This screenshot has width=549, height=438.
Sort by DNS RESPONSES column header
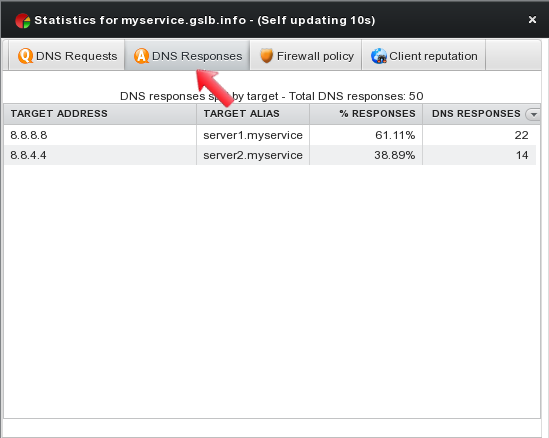click(x=476, y=114)
